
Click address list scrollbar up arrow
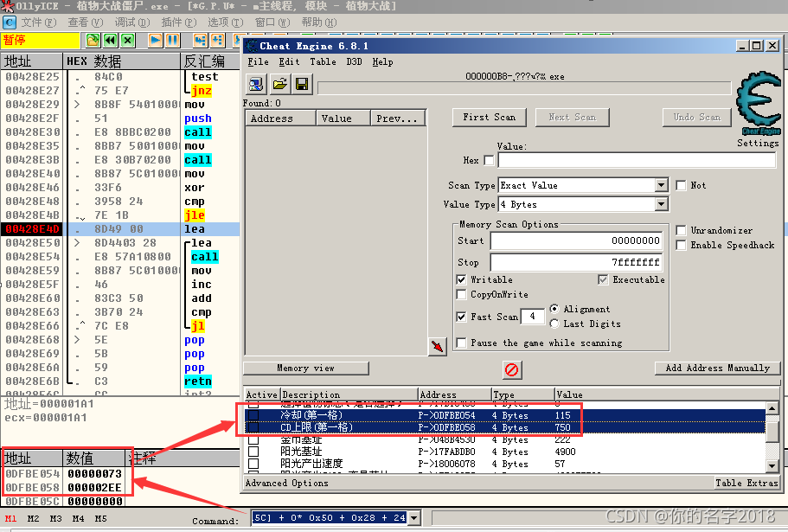772,407
